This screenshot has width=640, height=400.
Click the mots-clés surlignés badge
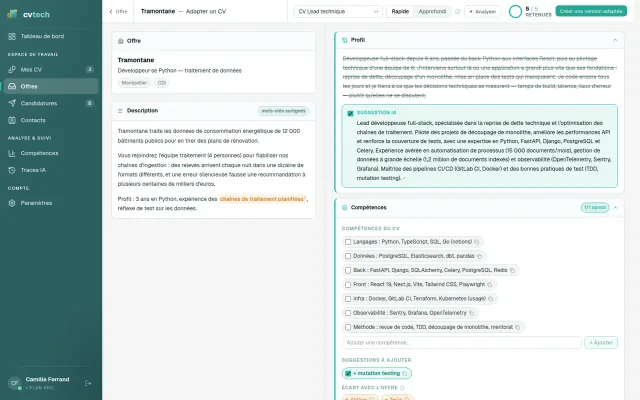[x=283, y=111]
